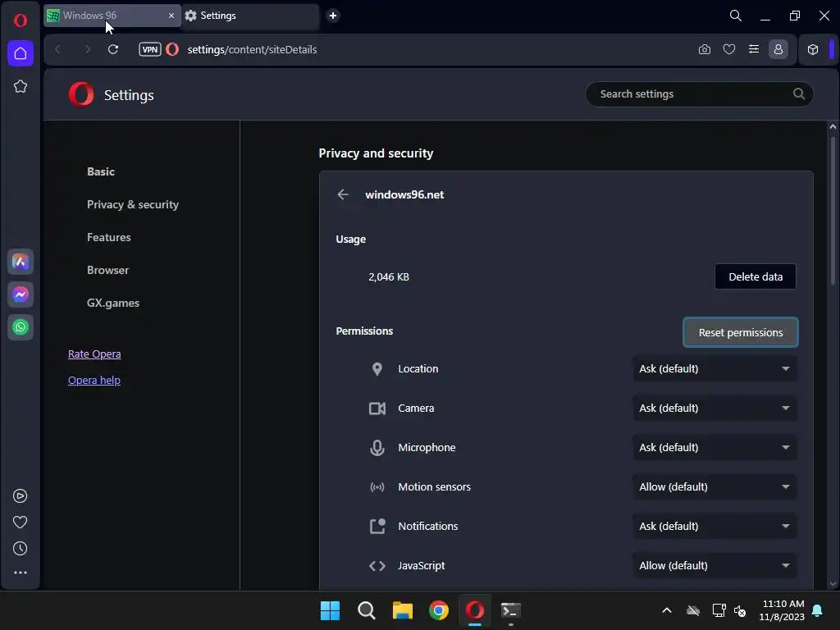Viewport: 840px width, 630px height.
Task: Search tabs with magnifier icon
Action: 736,16
